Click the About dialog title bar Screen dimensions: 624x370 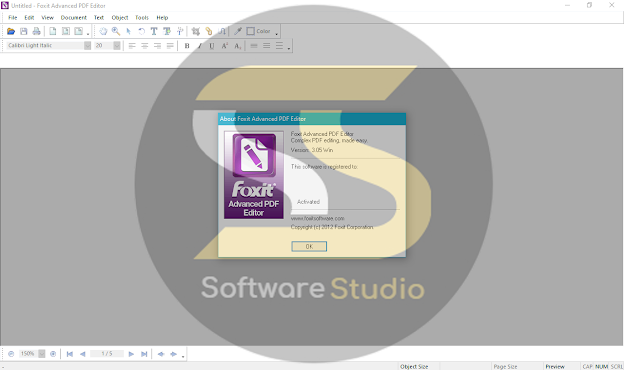coord(312,119)
